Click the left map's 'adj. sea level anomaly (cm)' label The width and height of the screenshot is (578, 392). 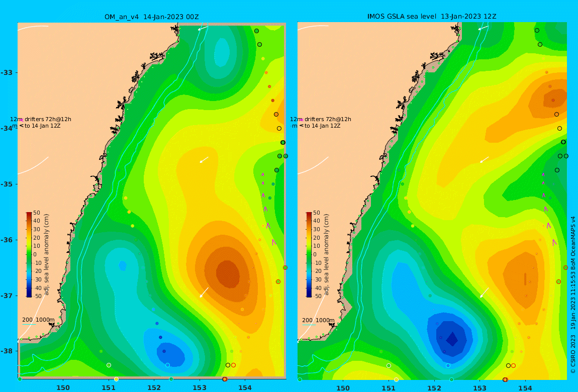click(46, 255)
